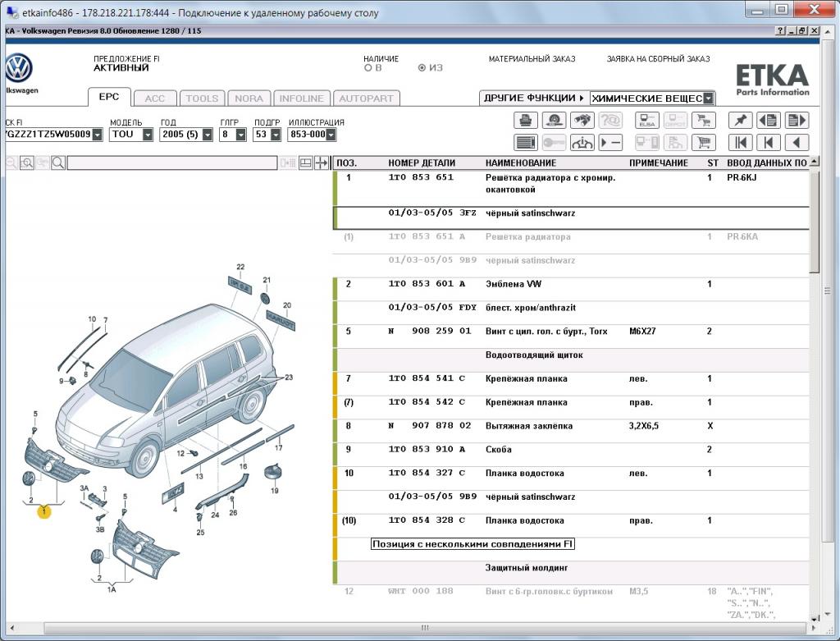This screenshot has width=840, height=641.
Task: Click the arrow-dash toggle icon
Action: tap(610, 143)
